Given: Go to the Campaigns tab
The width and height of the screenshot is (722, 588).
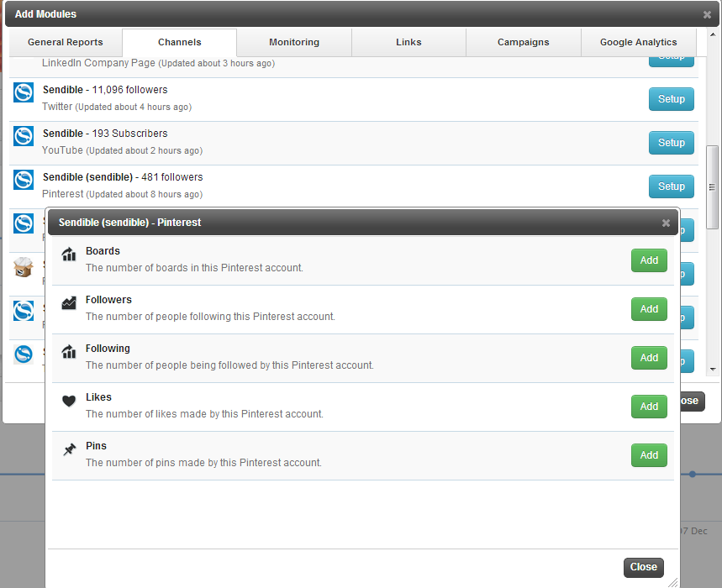Looking at the screenshot, I should coord(524,42).
